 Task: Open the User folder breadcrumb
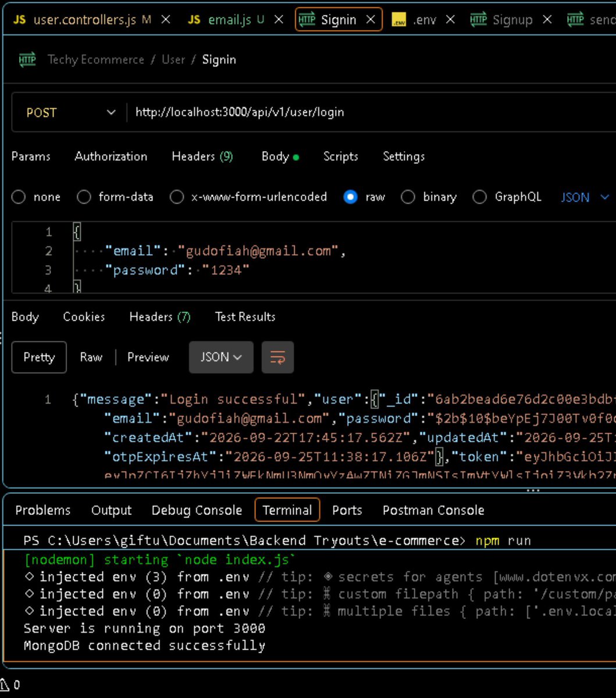[x=173, y=59]
